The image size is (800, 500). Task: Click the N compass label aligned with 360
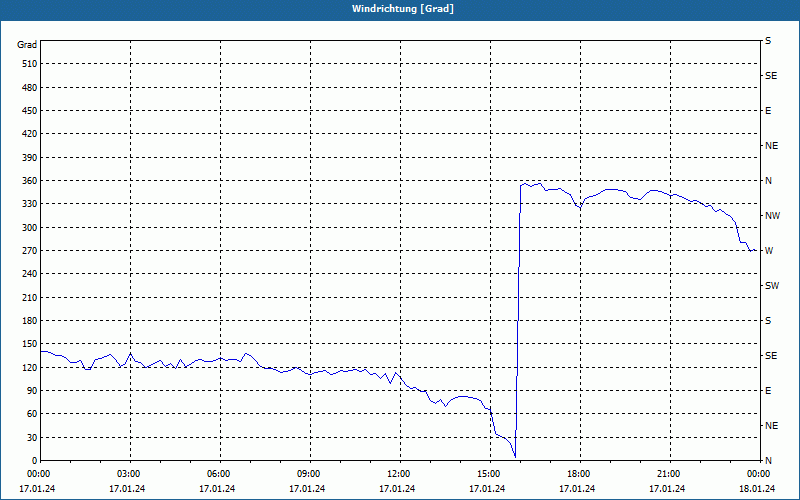tap(768, 181)
